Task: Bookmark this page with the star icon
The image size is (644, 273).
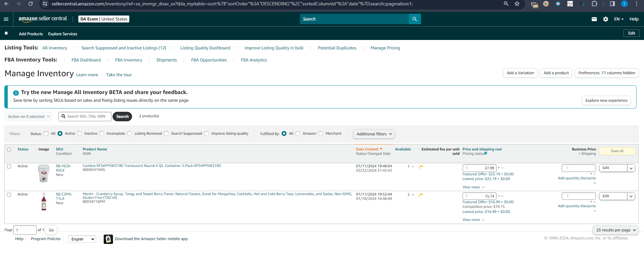Action: pos(517,4)
